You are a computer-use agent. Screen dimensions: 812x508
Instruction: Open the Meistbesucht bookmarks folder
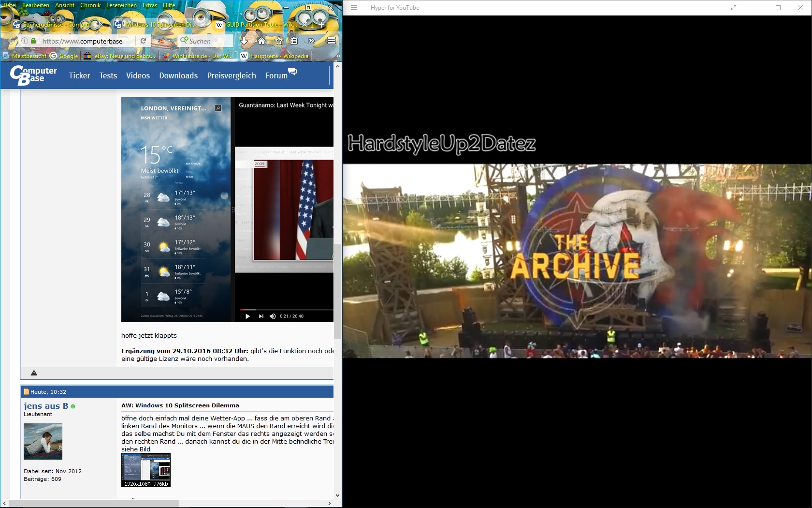point(25,56)
